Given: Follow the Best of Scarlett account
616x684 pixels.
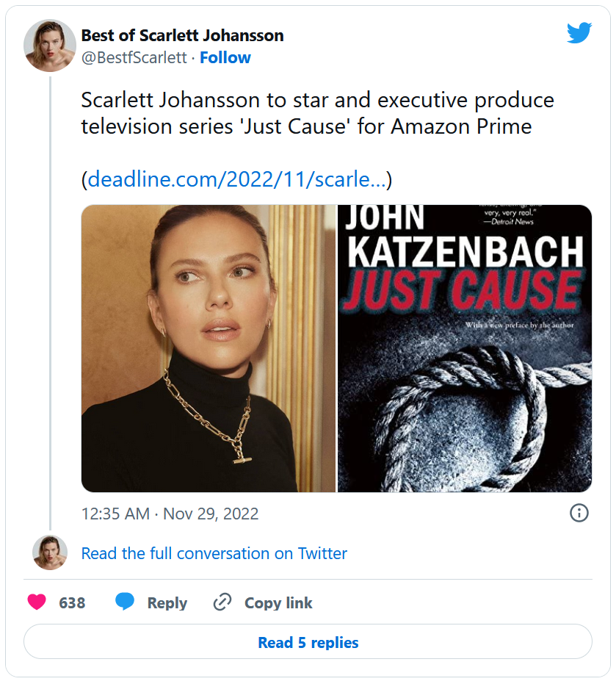Looking at the screenshot, I should (225, 58).
